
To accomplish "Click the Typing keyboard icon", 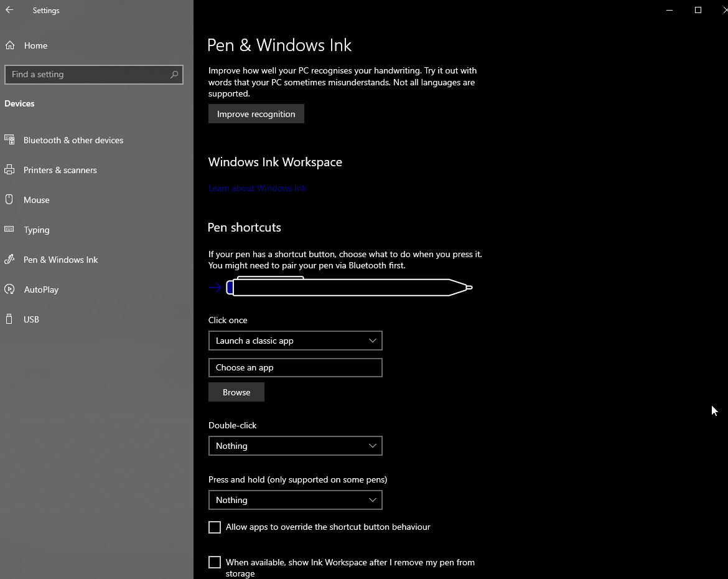I will [9, 230].
